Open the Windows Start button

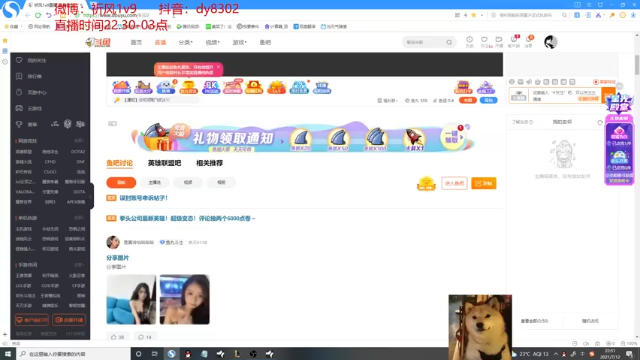[x=7, y=354]
